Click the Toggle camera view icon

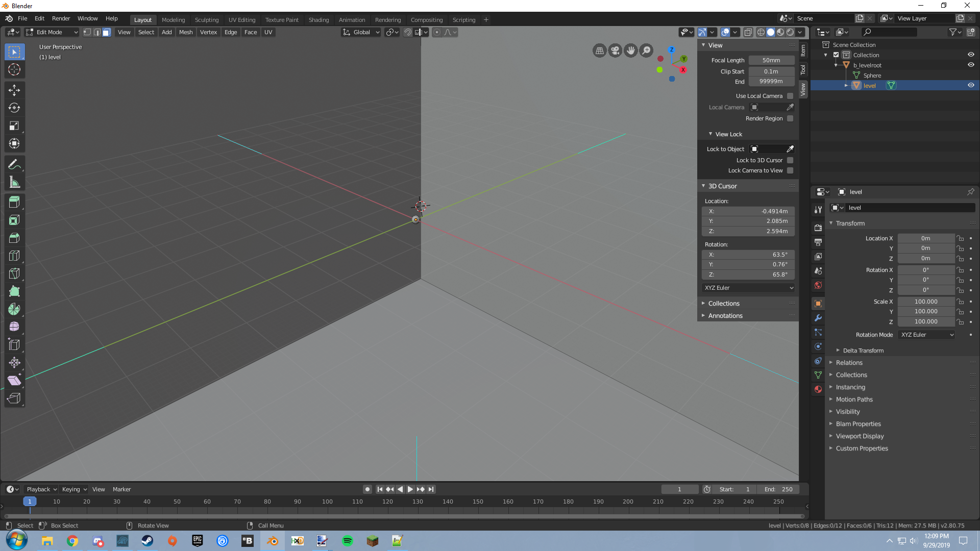pos(615,51)
